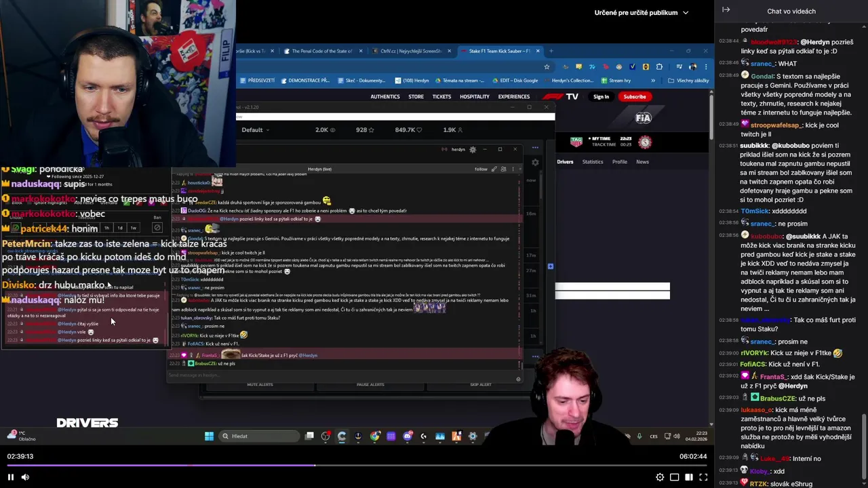Toggle theatre mode in the video player
Screen dimensions: 868x488
[x=674, y=477]
